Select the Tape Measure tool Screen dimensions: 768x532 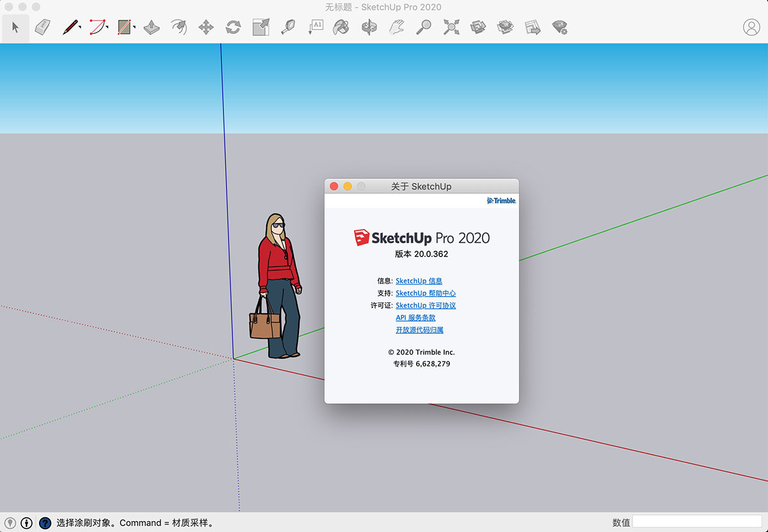(288, 27)
